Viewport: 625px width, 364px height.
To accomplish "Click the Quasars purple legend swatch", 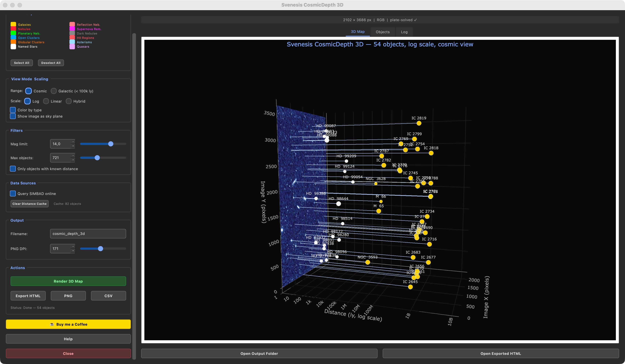I will click(72, 47).
